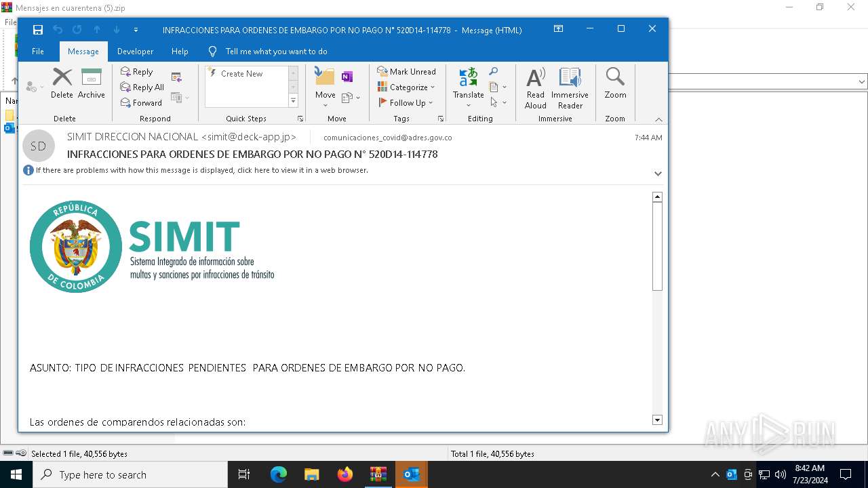Click the 7:44 AM received time
868x488 pixels.
tap(648, 138)
